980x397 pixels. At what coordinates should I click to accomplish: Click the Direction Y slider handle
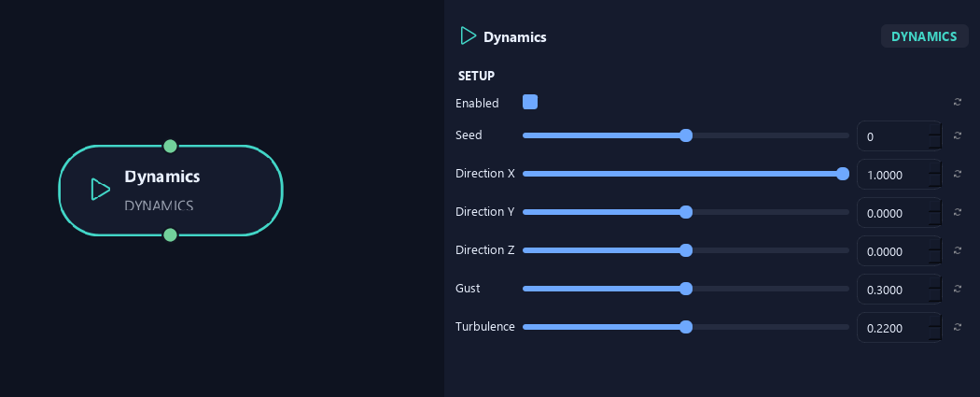pos(686,212)
